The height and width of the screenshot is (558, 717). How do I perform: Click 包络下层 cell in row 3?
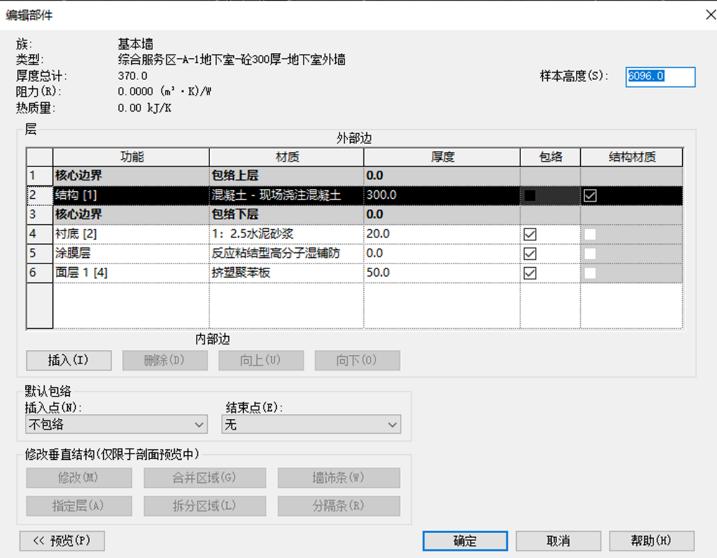(287, 215)
